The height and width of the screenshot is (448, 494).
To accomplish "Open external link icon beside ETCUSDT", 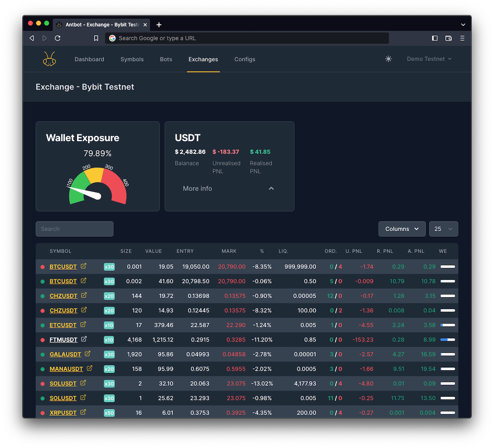I will (83, 324).
